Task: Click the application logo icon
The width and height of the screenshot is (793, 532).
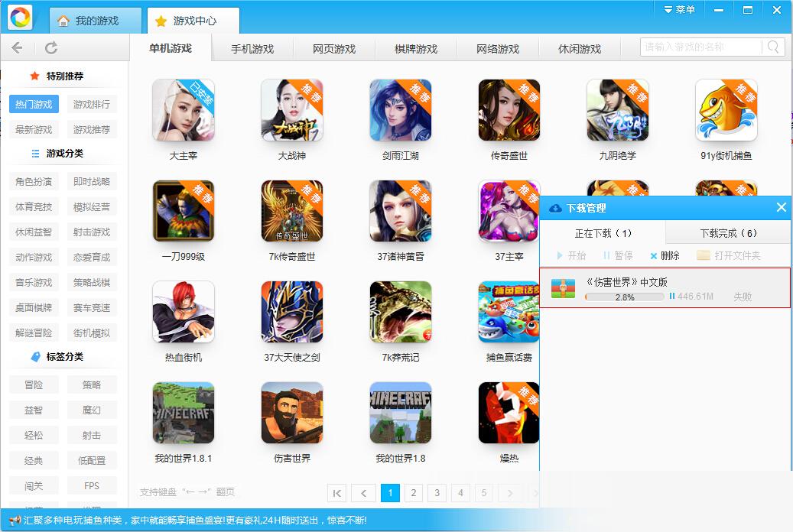Action: (20, 17)
